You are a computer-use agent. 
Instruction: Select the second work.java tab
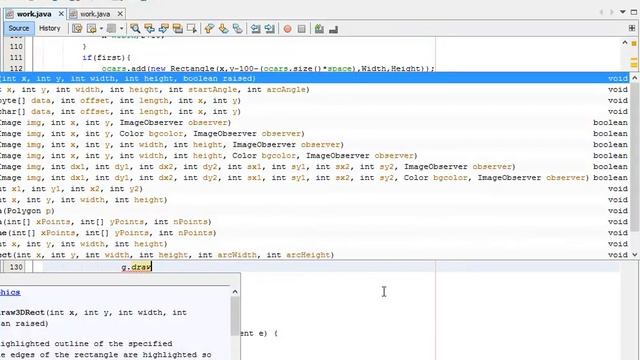click(x=95, y=14)
